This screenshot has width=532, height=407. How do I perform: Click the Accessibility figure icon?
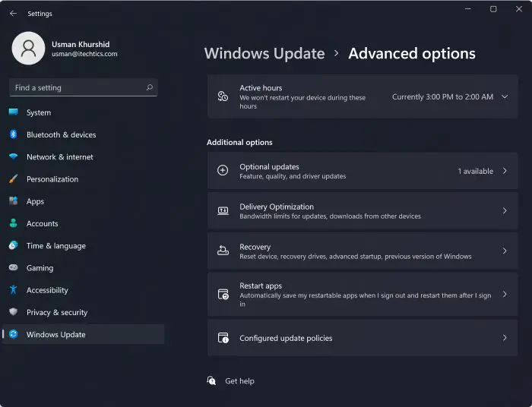coord(13,290)
